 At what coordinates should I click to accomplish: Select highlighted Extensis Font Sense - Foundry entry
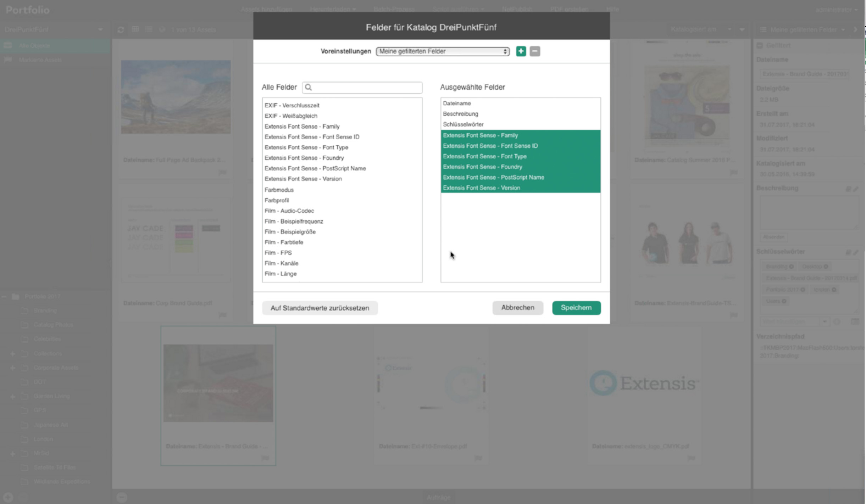tap(520, 167)
